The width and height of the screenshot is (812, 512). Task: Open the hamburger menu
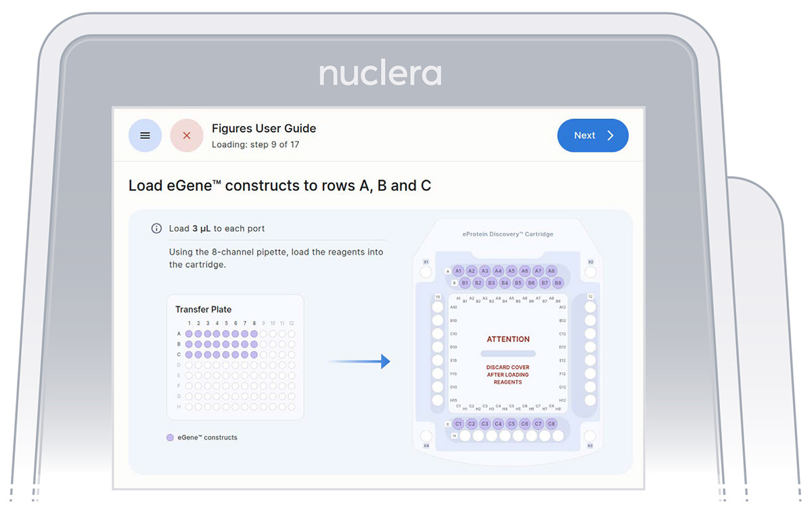(x=145, y=135)
